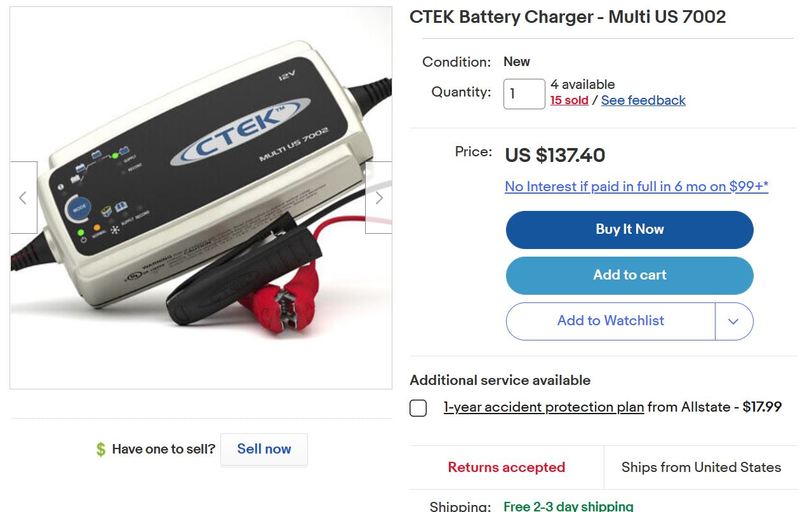Image resolution: width=800 pixels, height=512 pixels.
Task: Click the US $137.40 price
Action: (555, 155)
